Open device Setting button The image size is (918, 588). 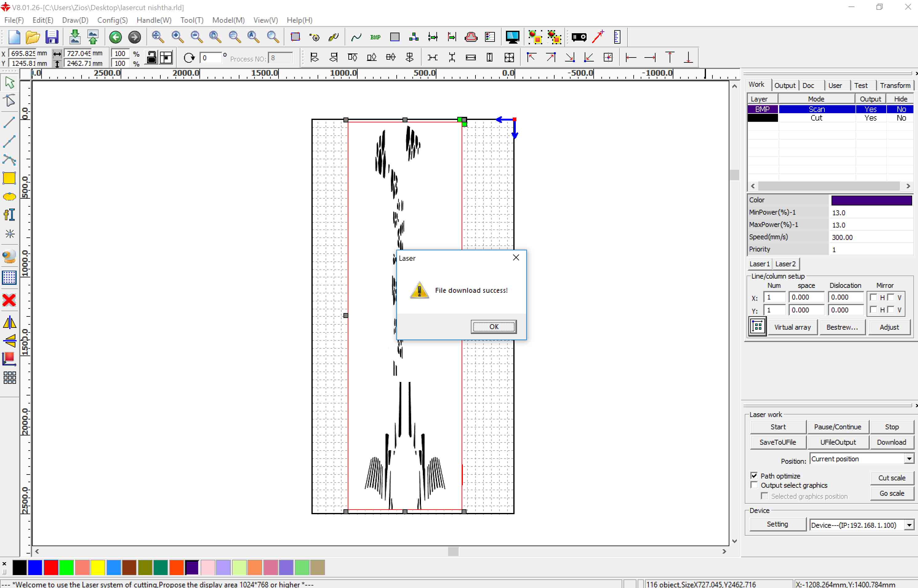[x=777, y=525]
